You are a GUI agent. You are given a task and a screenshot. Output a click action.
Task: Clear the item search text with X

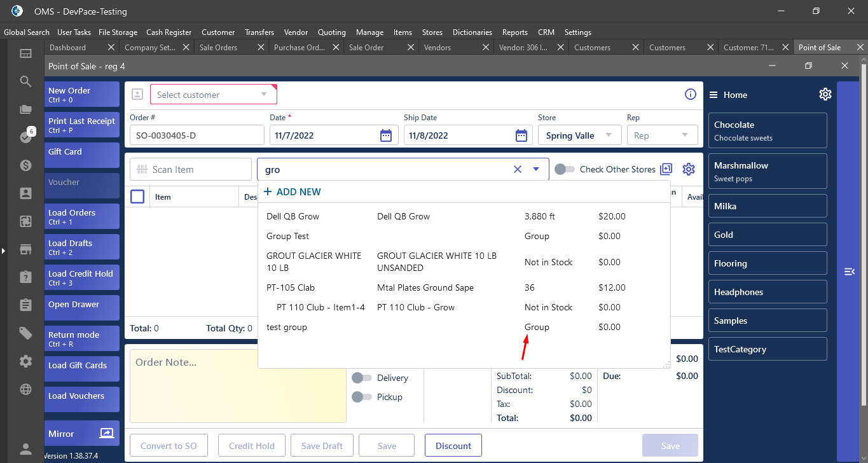pyautogui.click(x=517, y=169)
